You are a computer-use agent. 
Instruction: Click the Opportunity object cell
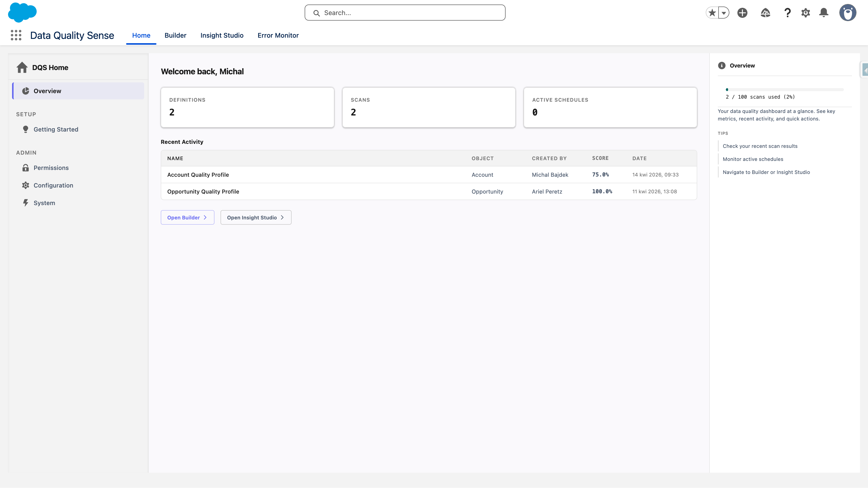pos(487,192)
